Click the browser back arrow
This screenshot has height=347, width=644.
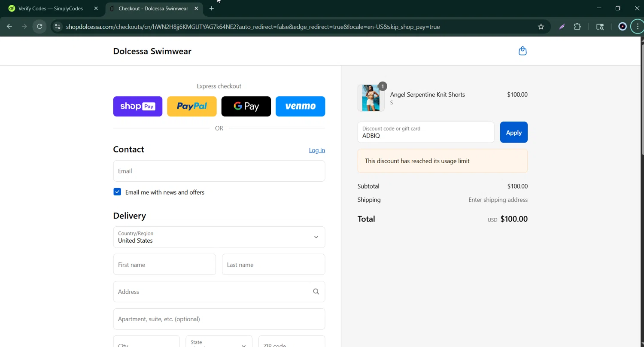pyautogui.click(x=9, y=27)
